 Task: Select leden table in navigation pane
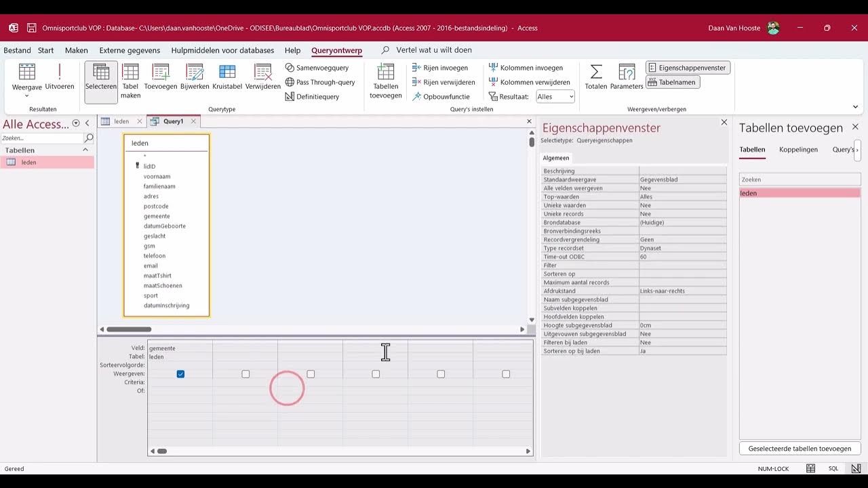(47, 163)
